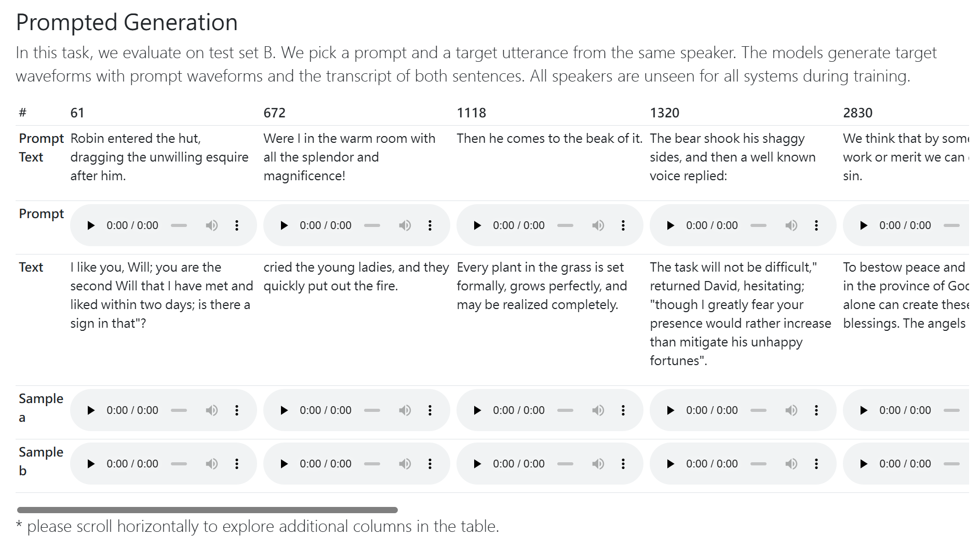Screen dimensions: 980x549
Task: Play Sample a audio for column 1118
Action: coord(477,410)
